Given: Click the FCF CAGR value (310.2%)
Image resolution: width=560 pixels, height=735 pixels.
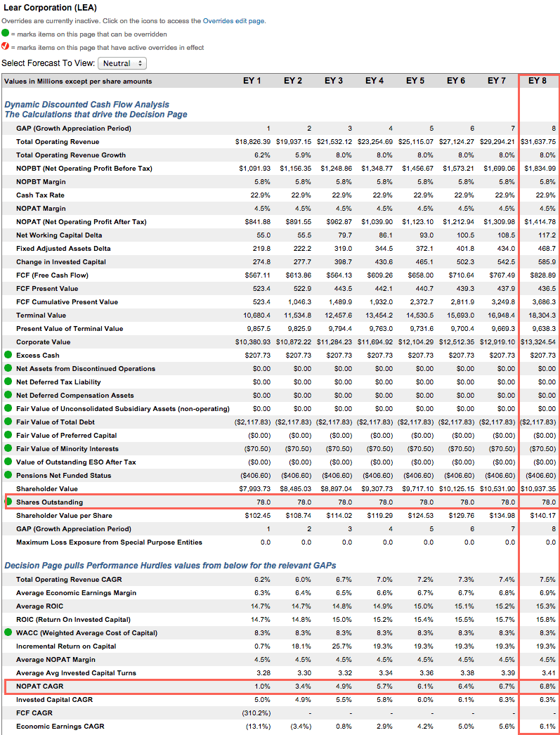Looking at the screenshot, I should [x=256, y=713].
